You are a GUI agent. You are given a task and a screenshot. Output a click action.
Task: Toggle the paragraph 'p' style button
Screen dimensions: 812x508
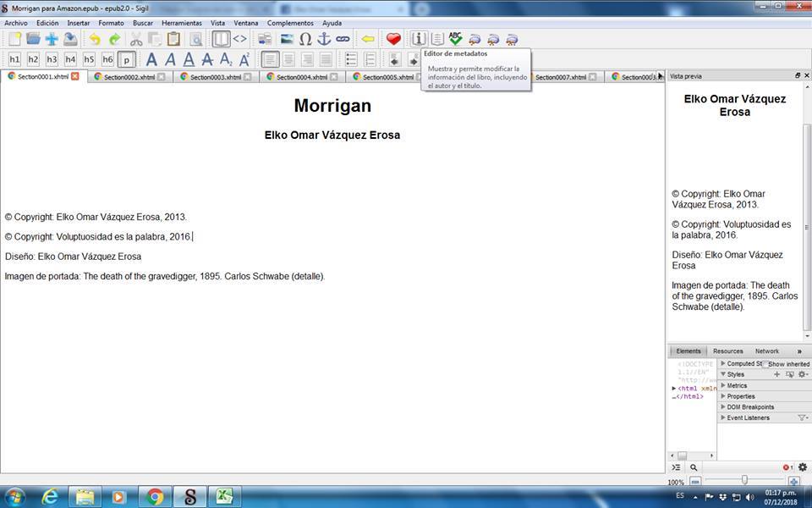tap(126, 59)
